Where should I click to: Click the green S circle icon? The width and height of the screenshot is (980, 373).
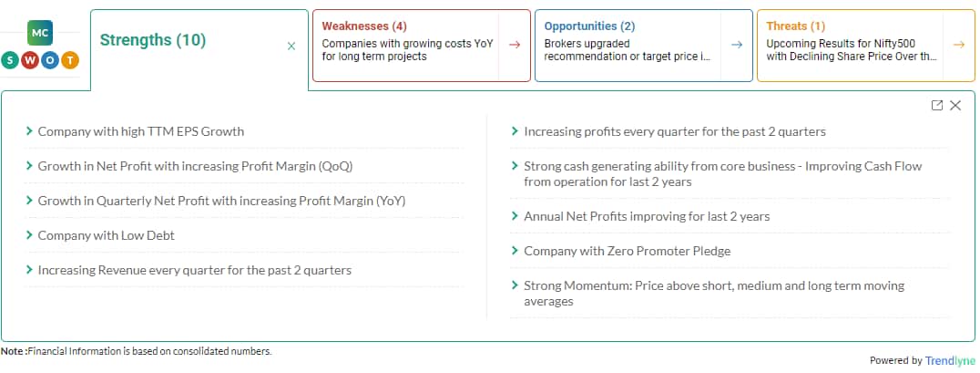click(10, 61)
